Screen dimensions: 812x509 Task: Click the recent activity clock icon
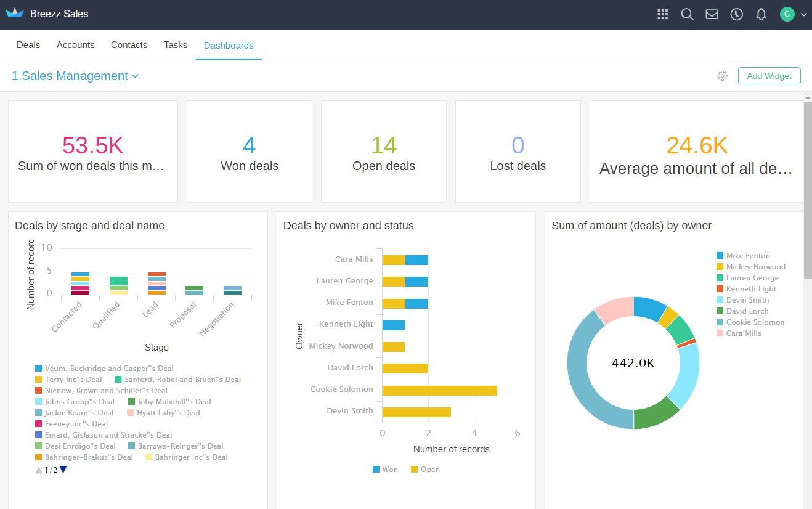(736, 14)
